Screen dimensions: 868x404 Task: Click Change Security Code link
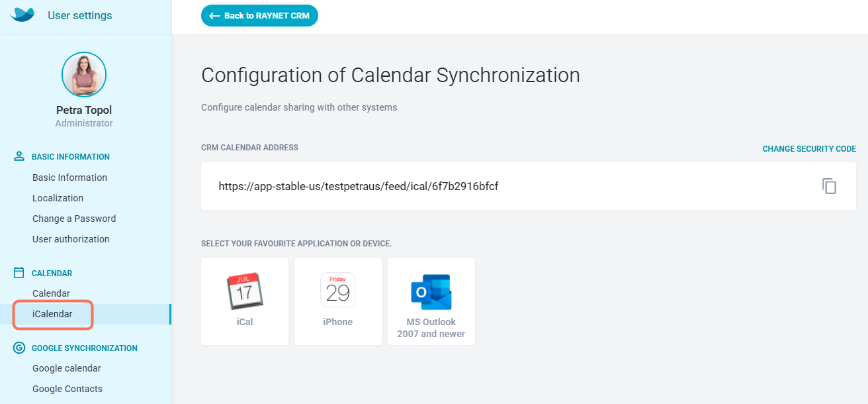click(x=809, y=149)
